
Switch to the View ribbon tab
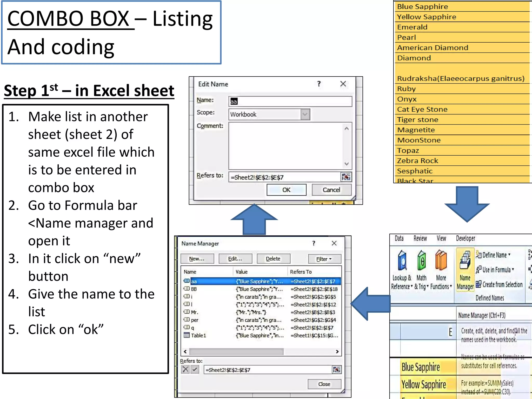[441, 238]
